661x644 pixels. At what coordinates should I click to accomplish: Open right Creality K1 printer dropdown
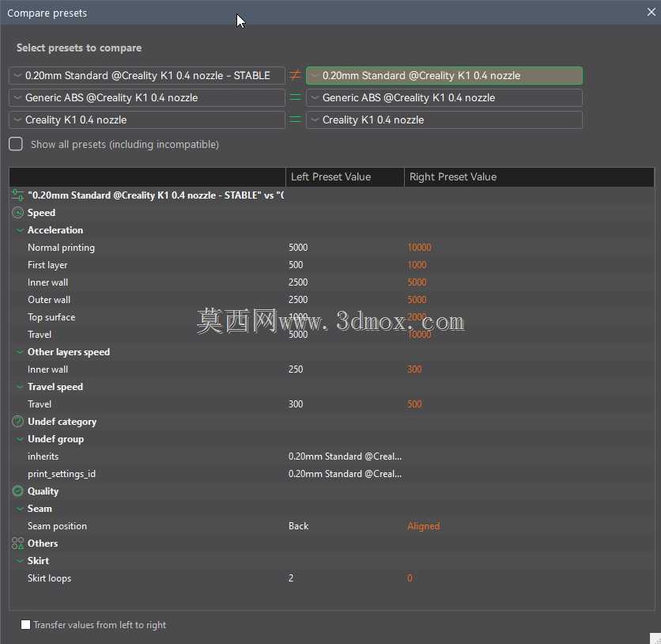[x=444, y=119]
